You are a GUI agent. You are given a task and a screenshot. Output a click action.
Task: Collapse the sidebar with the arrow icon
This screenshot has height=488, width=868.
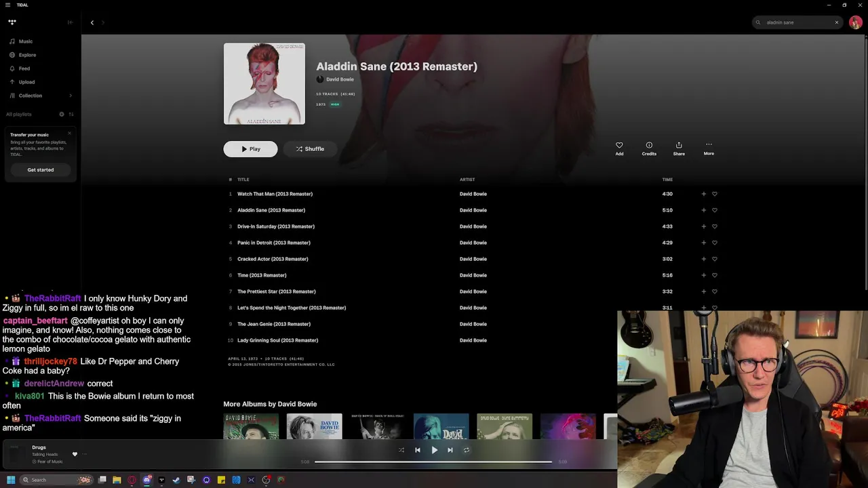pyautogui.click(x=70, y=22)
